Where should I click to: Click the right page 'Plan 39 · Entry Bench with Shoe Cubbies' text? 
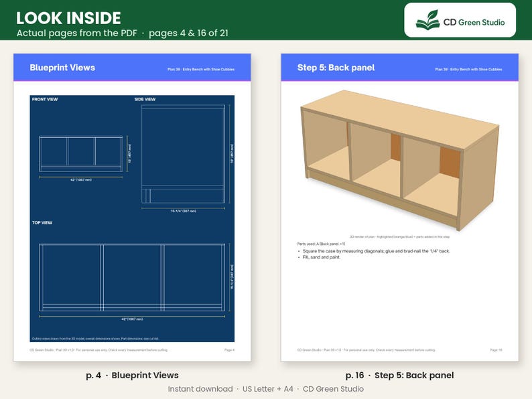(468, 69)
